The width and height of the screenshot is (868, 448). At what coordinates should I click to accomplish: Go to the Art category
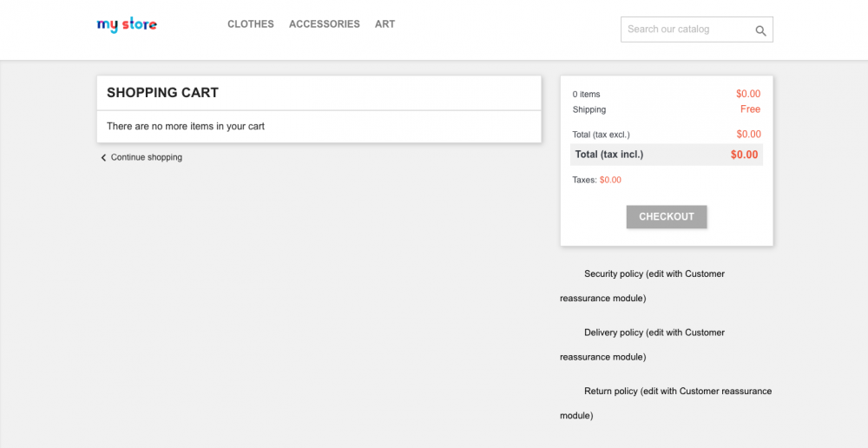coord(385,24)
